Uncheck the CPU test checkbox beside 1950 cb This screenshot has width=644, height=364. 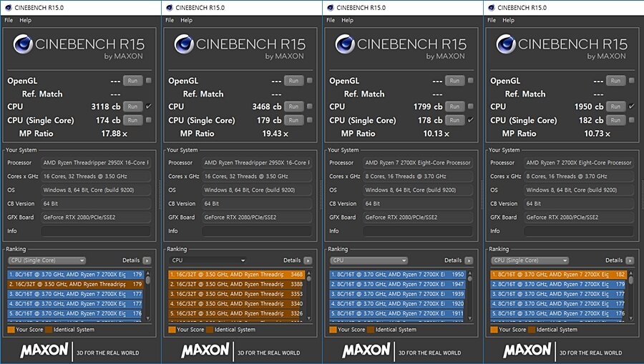coord(632,107)
